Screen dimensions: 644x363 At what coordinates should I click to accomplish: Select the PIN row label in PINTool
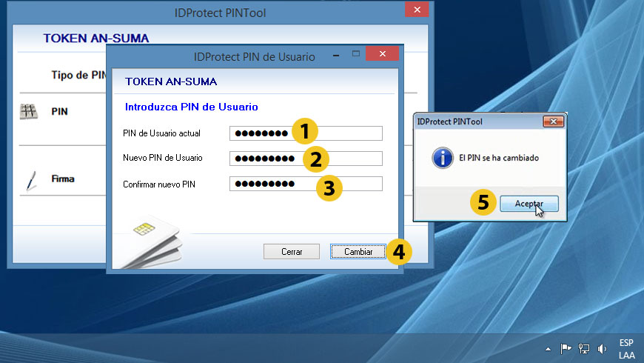click(59, 111)
